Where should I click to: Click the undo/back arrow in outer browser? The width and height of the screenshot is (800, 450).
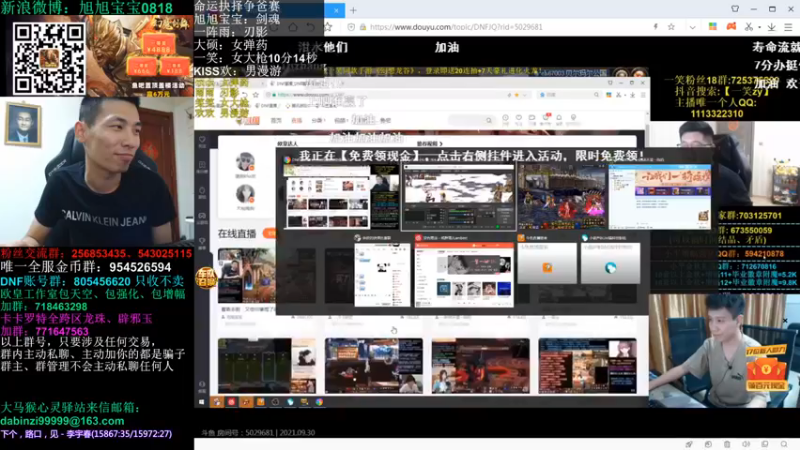310,27
